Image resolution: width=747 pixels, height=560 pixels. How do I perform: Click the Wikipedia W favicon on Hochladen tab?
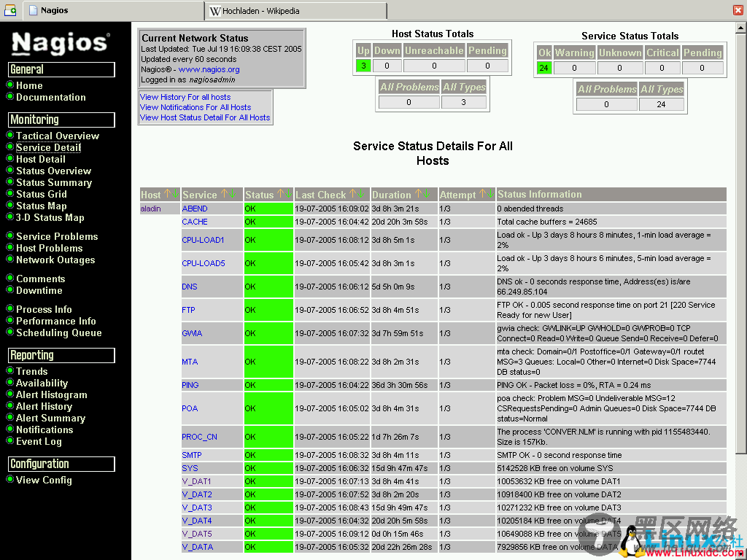[215, 10]
